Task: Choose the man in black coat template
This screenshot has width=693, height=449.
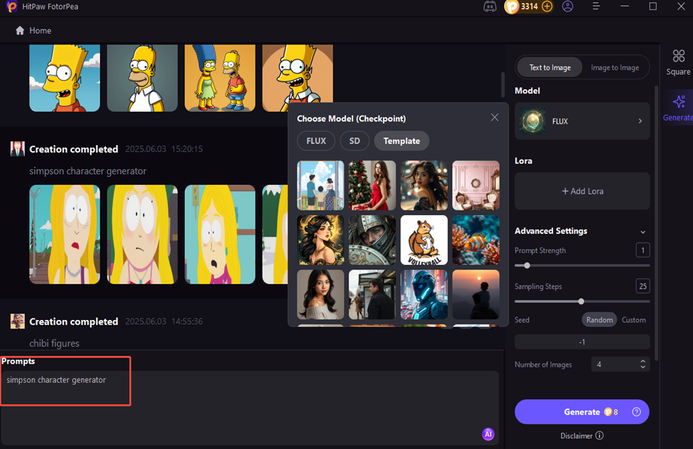Action: [372, 295]
